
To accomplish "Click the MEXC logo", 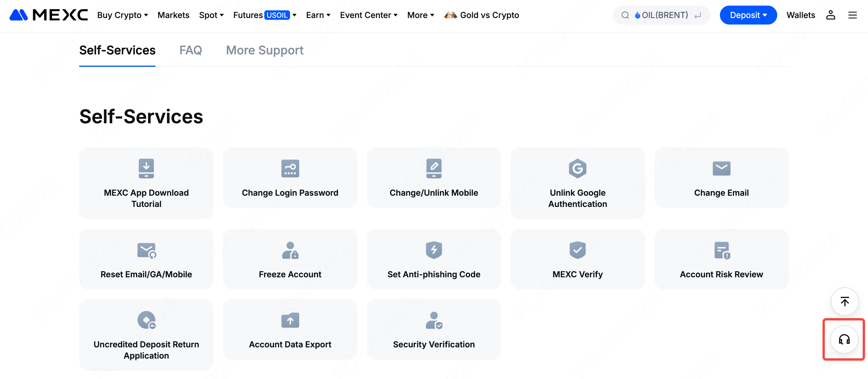I will click(x=48, y=15).
